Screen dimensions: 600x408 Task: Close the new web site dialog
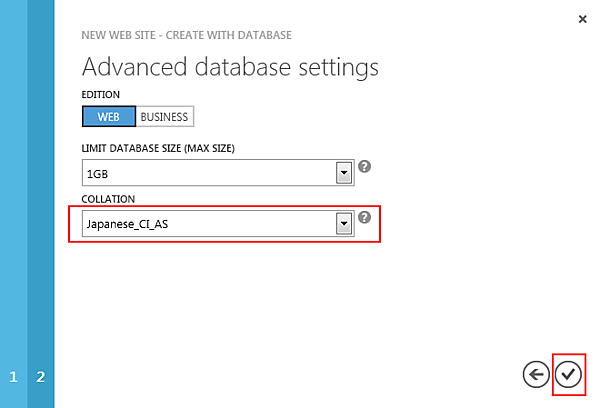click(x=582, y=19)
